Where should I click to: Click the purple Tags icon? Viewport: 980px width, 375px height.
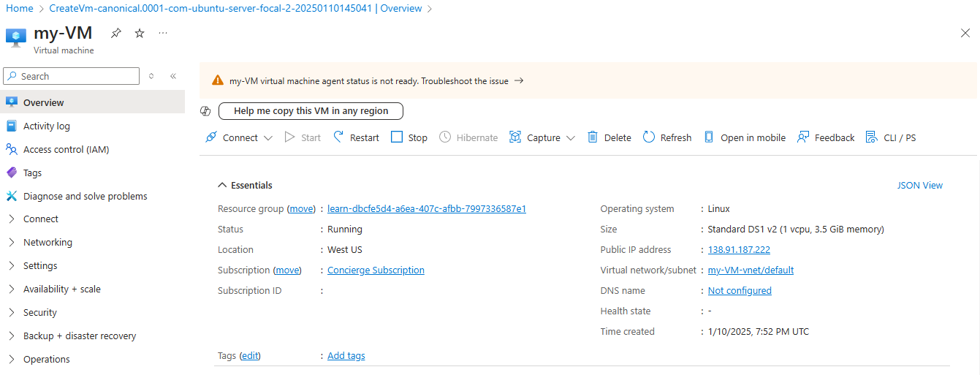coord(11,173)
